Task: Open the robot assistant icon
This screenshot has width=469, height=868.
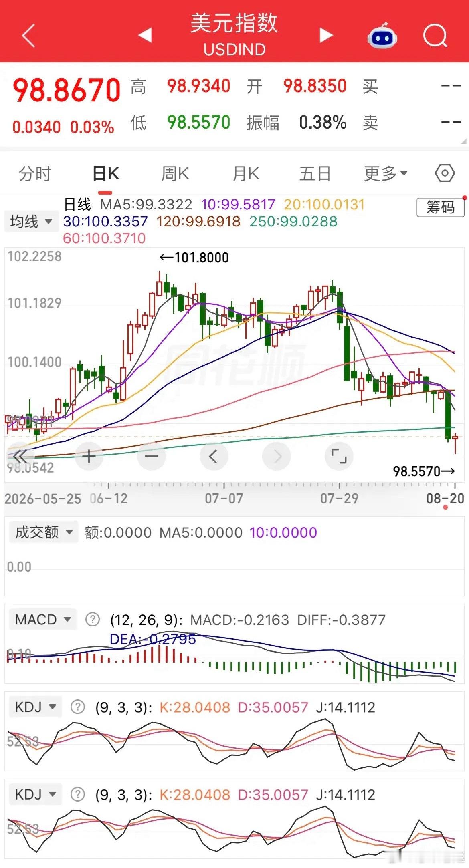Action: [382, 36]
